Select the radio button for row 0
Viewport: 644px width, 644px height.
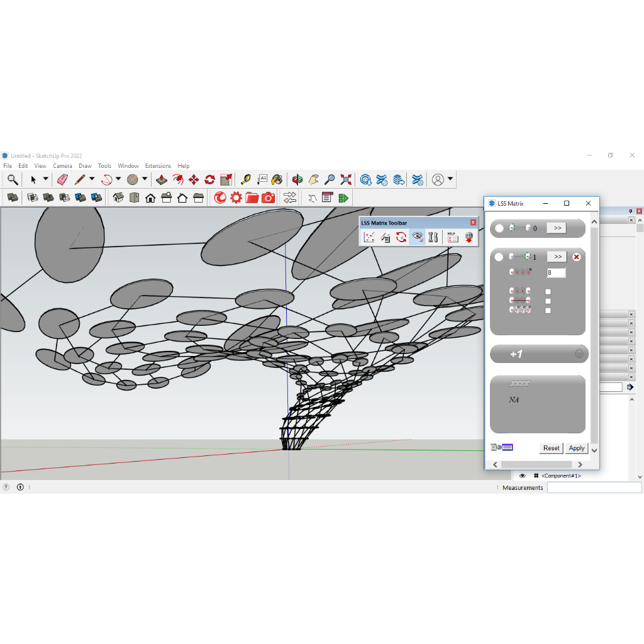(x=499, y=228)
